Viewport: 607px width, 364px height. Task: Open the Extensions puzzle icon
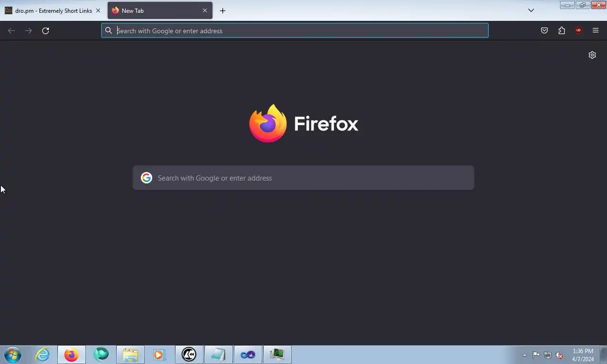pos(561,31)
